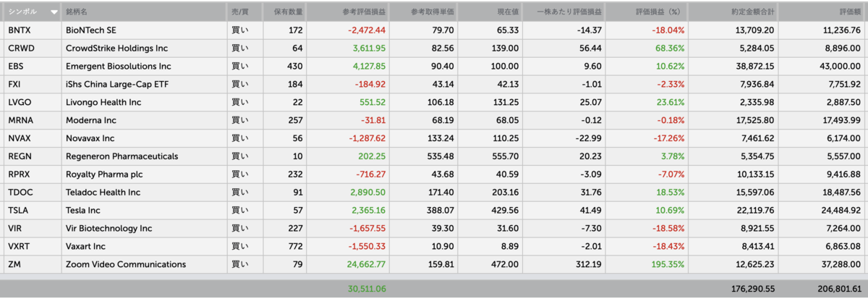Open the シンボル column sort dropdown arrow
The height and width of the screenshot is (299, 868).
(54, 12)
